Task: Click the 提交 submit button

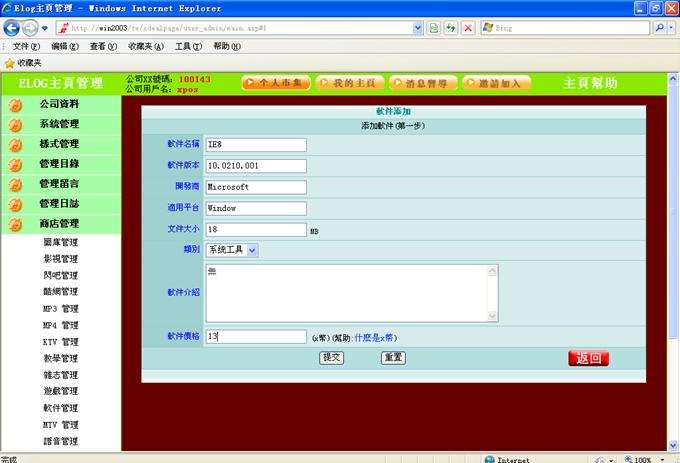Action: (331, 357)
